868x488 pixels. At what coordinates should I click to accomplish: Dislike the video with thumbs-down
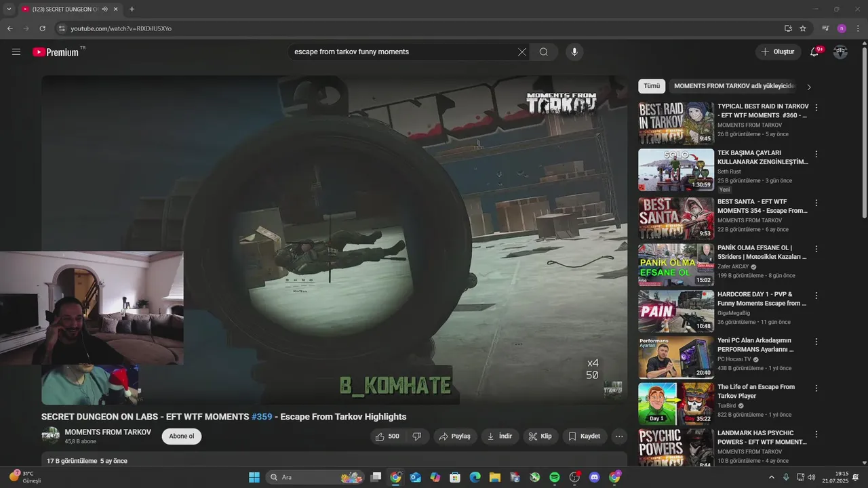417,436
